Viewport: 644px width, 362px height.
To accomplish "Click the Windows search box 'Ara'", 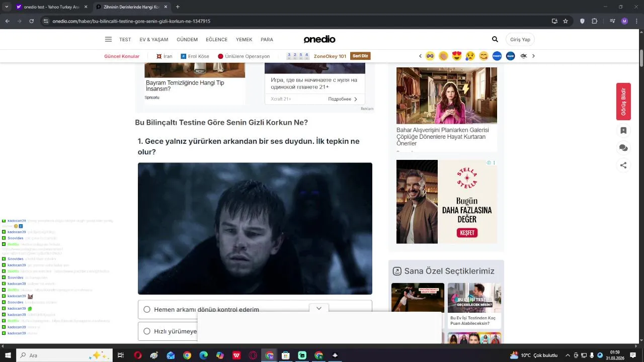I will (x=64, y=355).
